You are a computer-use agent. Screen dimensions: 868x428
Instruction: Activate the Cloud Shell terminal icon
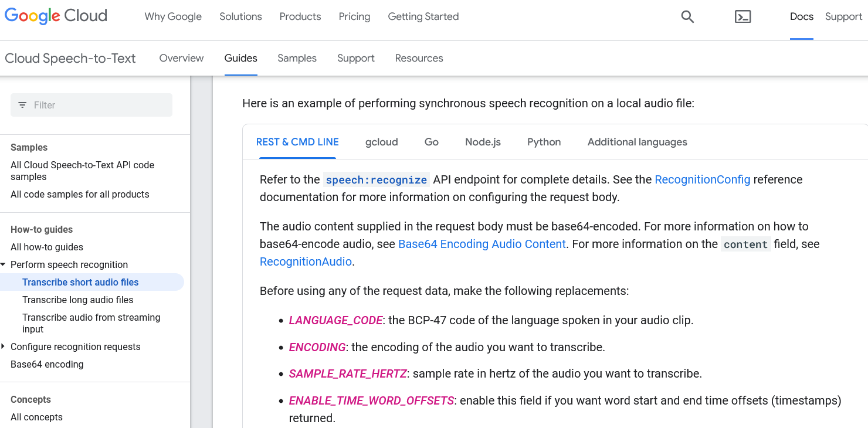tap(742, 17)
